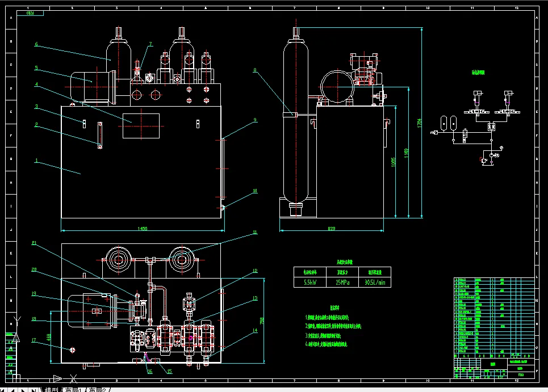Jump to last layout tab arrow

point(33,390)
